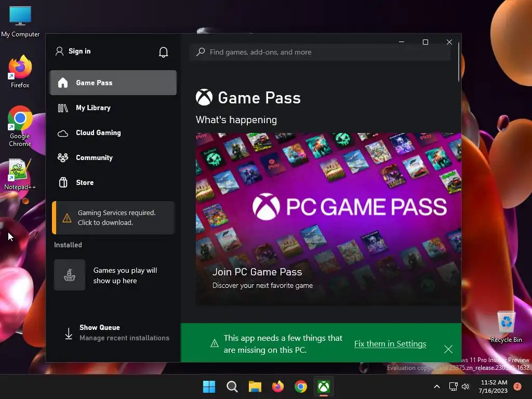Open taskbar Search
Viewport: 532px width, 399px height.
[232, 387]
